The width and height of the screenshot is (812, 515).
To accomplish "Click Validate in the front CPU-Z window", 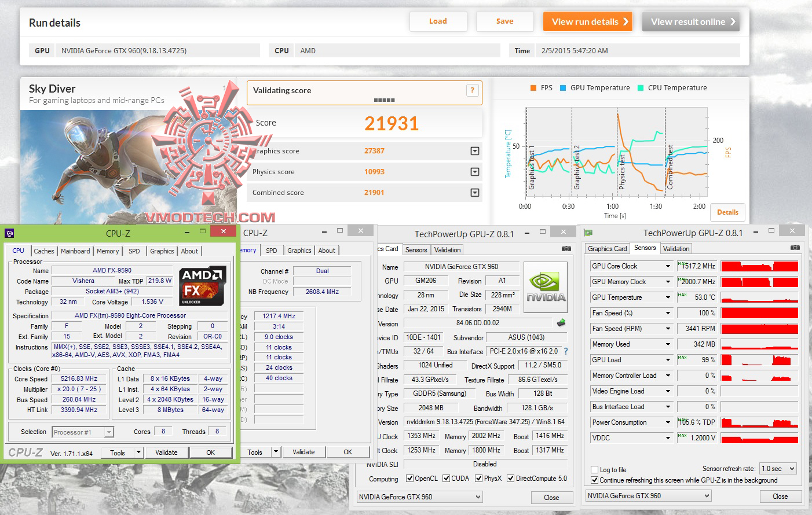I will [x=166, y=453].
